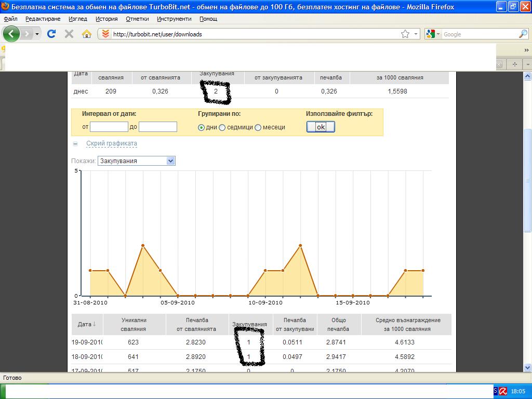Click the '641' unique downloads cell
Viewport: 532px width, 399px height.
[x=134, y=356]
